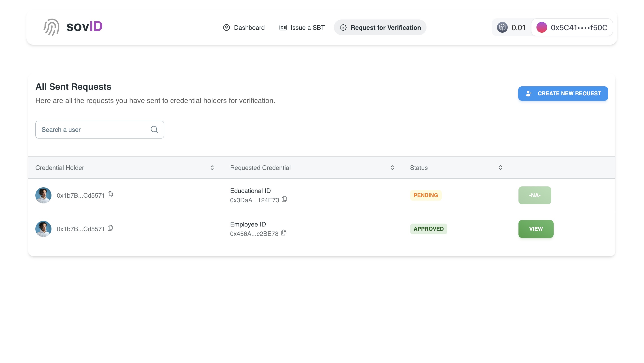Expand the Status column sorter
This screenshot has width=644, height=363.
500,168
